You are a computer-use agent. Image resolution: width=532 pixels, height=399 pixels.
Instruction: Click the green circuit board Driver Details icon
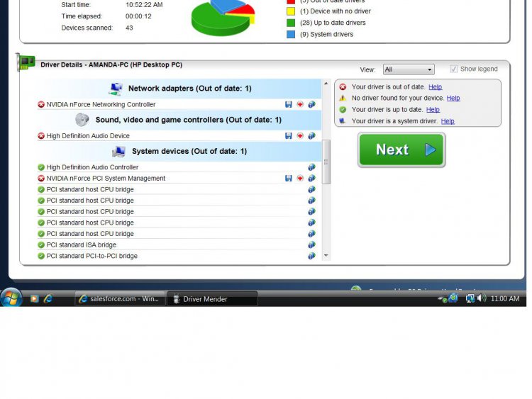26,62
